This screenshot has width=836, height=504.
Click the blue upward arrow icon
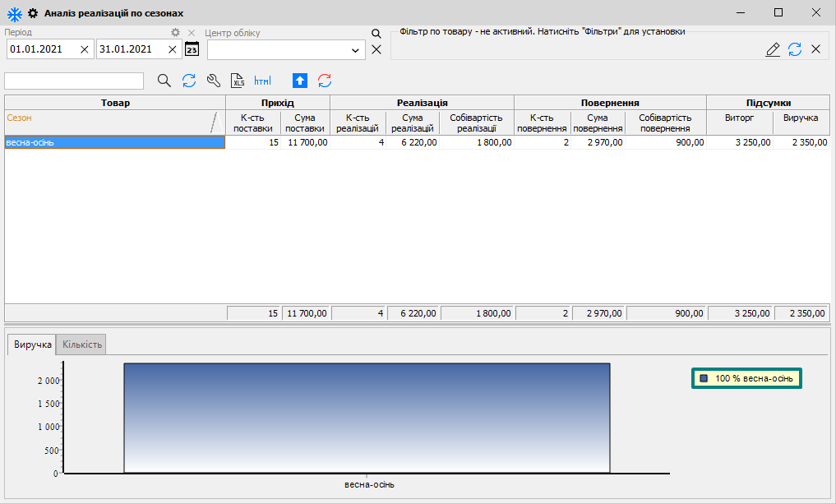point(300,81)
